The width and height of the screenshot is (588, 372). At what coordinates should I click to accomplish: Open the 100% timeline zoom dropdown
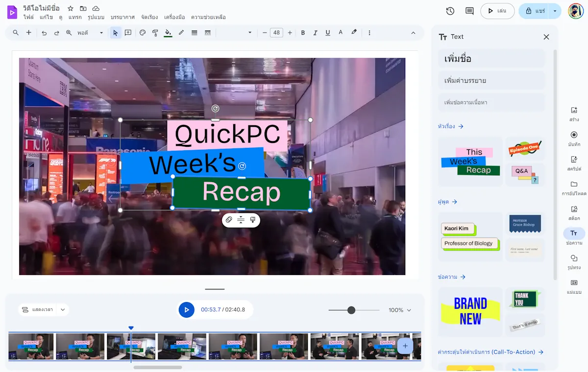(x=399, y=310)
